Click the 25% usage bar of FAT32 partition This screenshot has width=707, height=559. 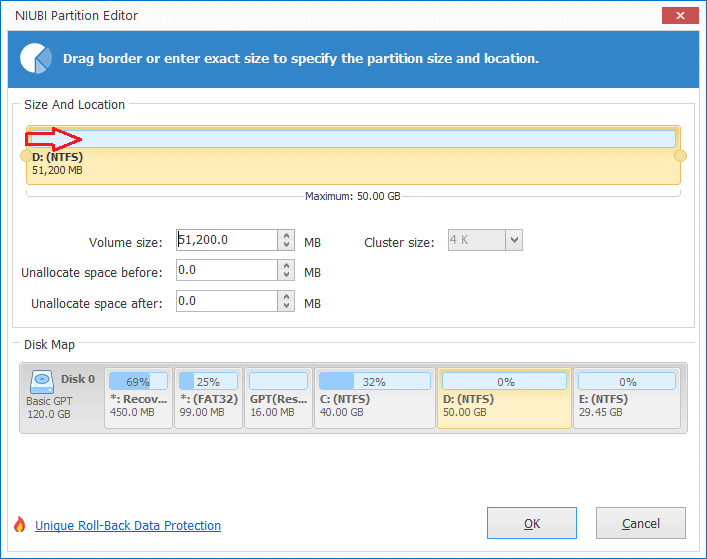point(208,381)
